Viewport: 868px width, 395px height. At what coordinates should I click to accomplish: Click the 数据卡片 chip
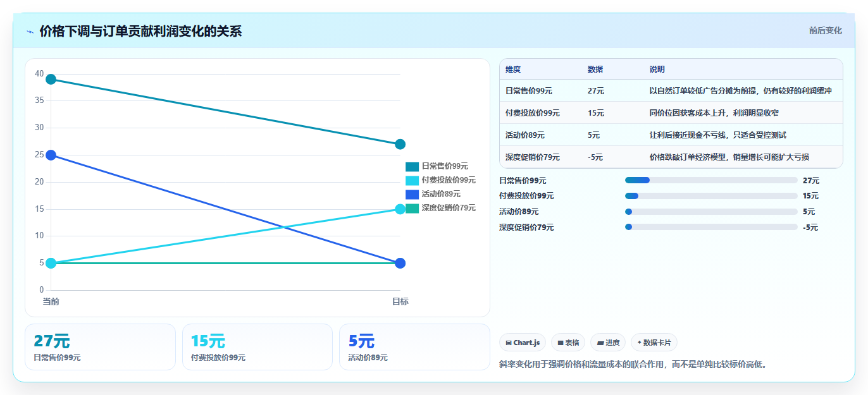coord(654,343)
